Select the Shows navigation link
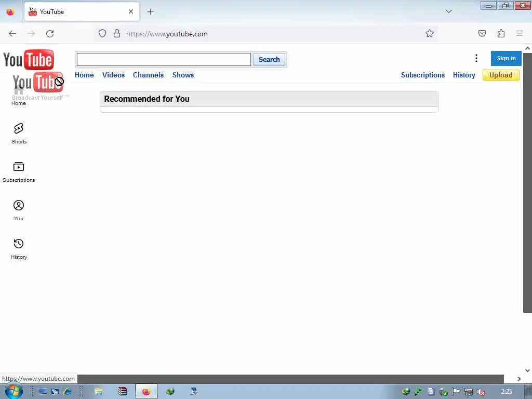Viewport: 532px width, 399px height. point(183,75)
